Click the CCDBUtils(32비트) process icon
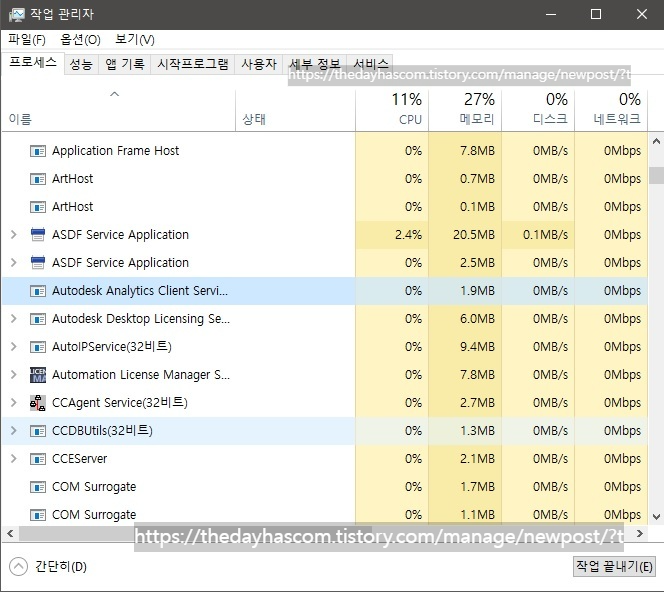Image resolution: width=664 pixels, height=592 pixels. click(x=38, y=431)
